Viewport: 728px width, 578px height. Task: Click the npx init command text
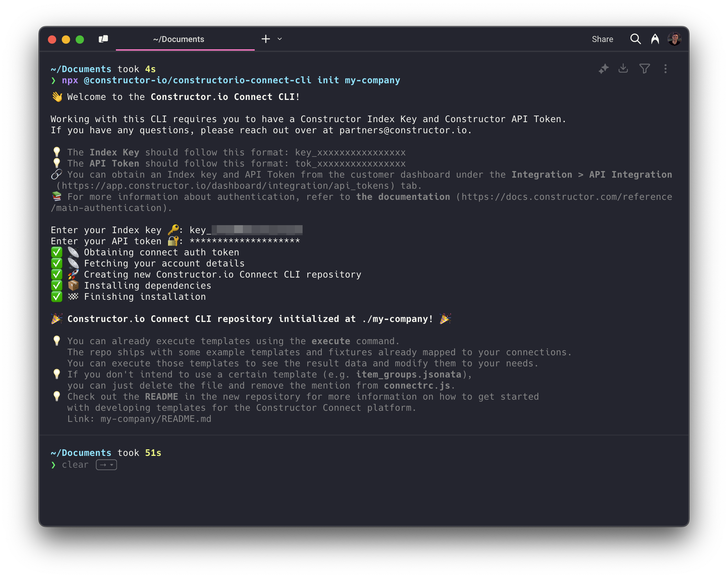pos(231,80)
